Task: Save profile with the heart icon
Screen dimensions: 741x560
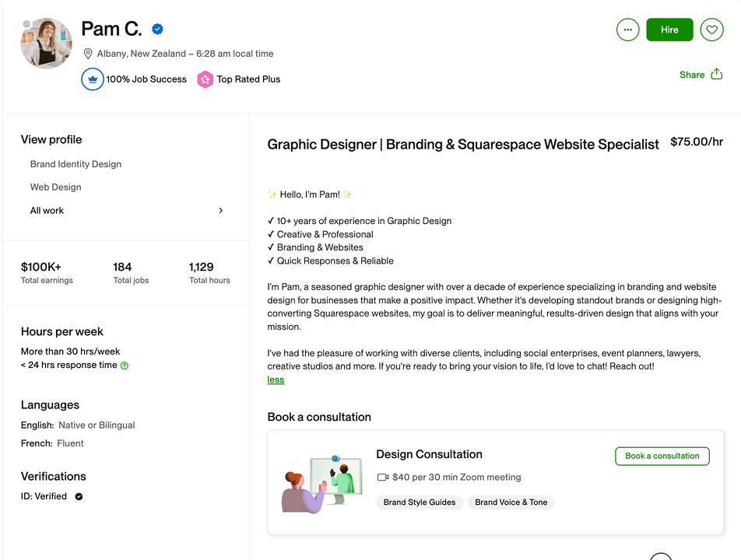Action: point(711,30)
